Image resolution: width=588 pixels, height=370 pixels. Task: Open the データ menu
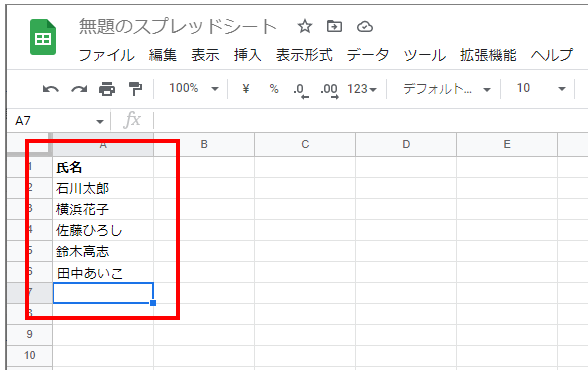(368, 55)
